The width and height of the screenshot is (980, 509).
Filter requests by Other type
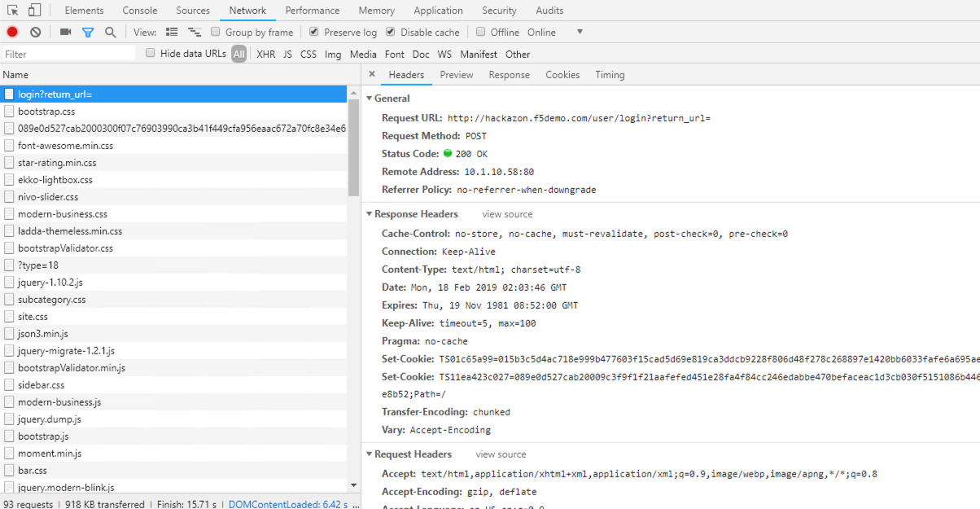click(518, 55)
